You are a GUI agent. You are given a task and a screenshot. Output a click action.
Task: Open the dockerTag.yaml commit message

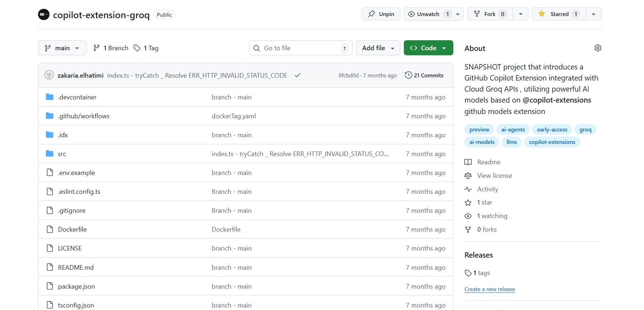(x=234, y=116)
